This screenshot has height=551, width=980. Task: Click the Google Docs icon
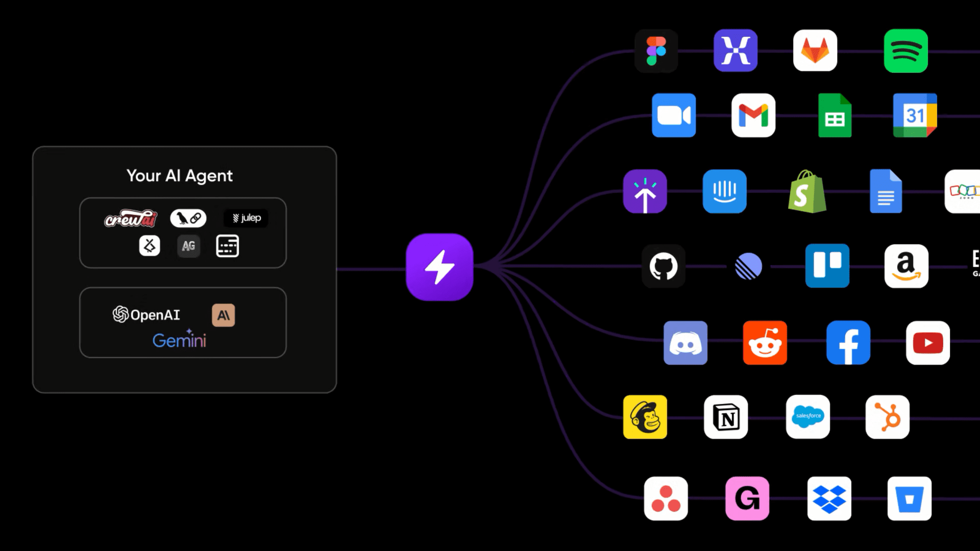(886, 191)
